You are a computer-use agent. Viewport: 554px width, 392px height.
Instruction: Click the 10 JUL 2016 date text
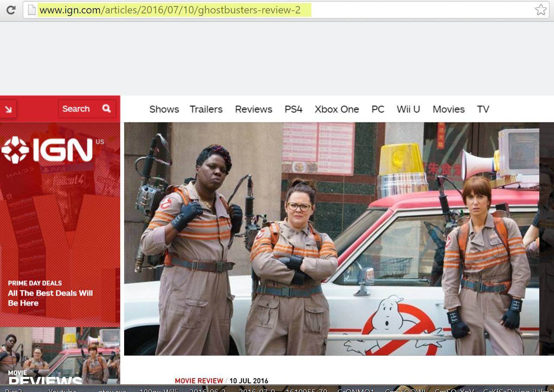(249, 381)
